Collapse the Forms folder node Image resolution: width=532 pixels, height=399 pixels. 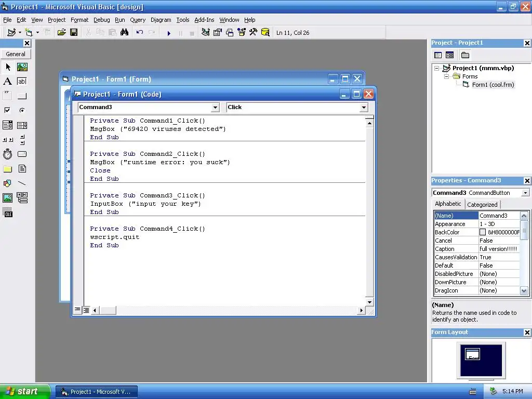446,77
